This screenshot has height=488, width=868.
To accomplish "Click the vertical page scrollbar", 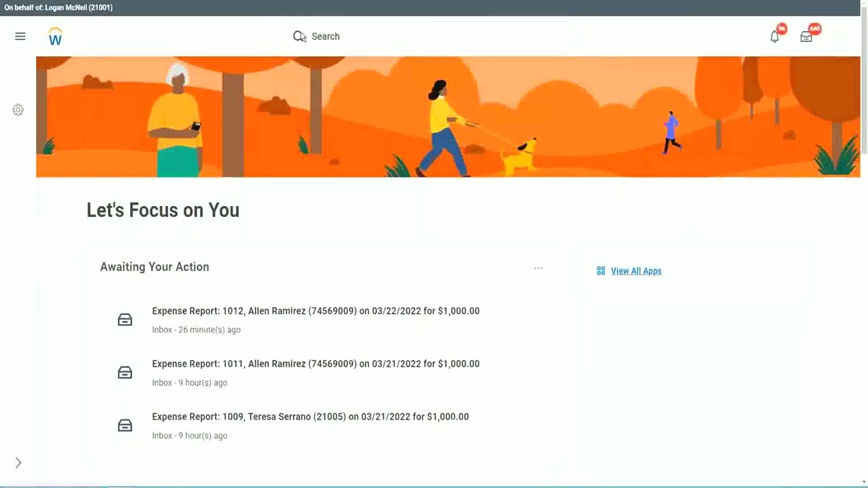I will pyautogui.click(x=864, y=81).
